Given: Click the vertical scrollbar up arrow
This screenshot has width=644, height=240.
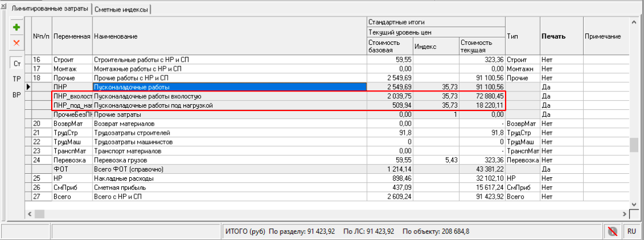Looking at the screenshot, I should (635, 21).
